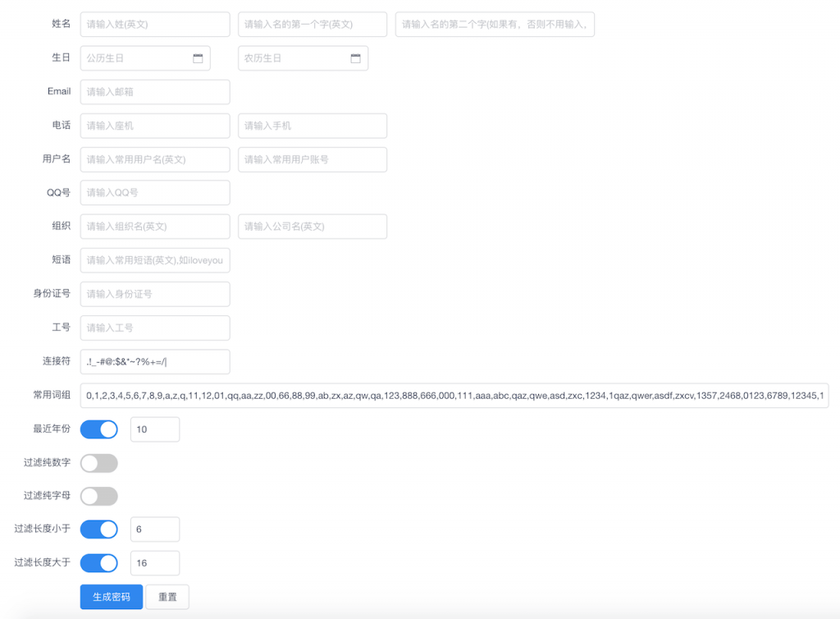Click the 请输入身份证号 ID number field
The height and width of the screenshot is (619, 840).
click(x=155, y=294)
